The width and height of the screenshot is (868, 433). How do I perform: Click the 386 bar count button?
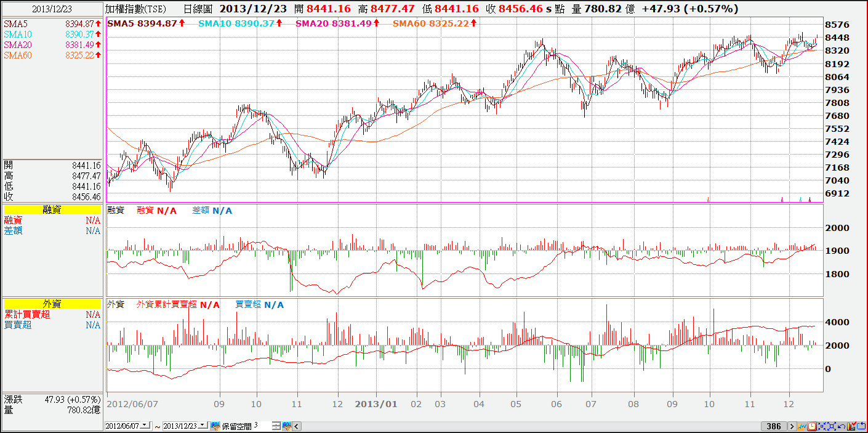click(x=774, y=426)
